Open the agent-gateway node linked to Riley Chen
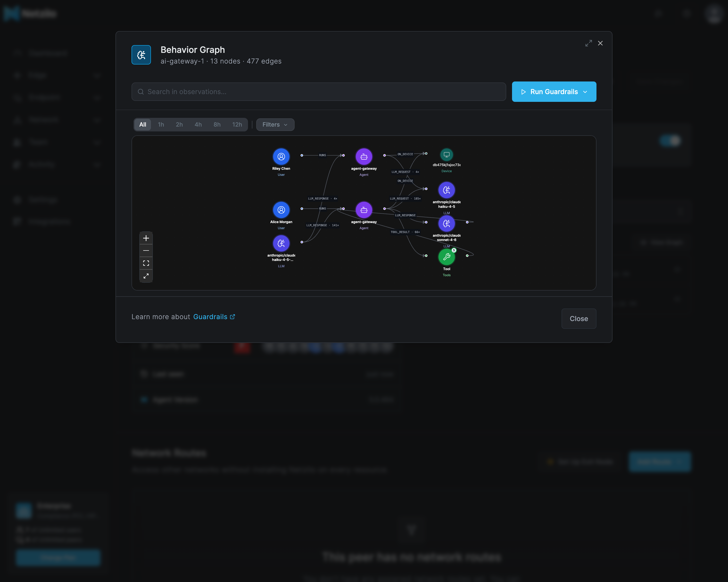The height and width of the screenshot is (582, 728). (x=364, y=157)
